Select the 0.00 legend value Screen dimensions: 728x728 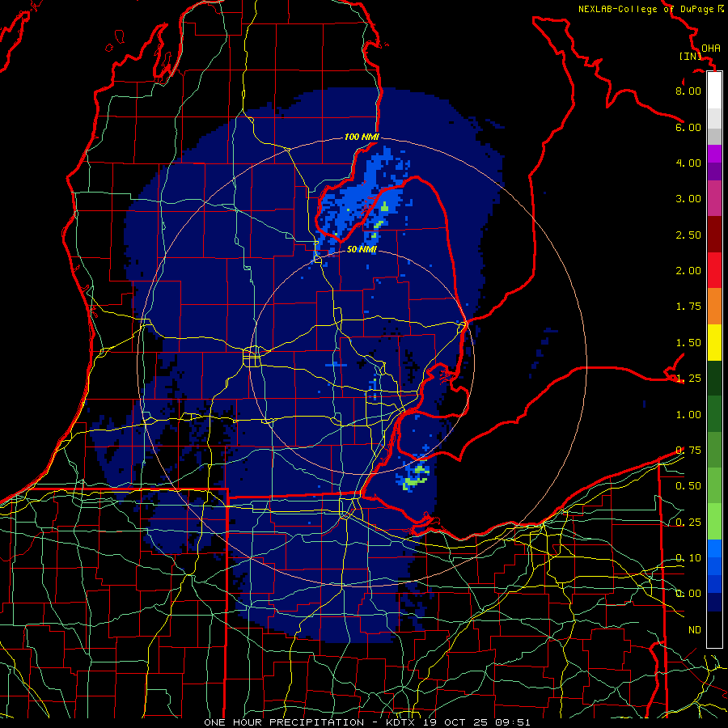tap(688, 594)
